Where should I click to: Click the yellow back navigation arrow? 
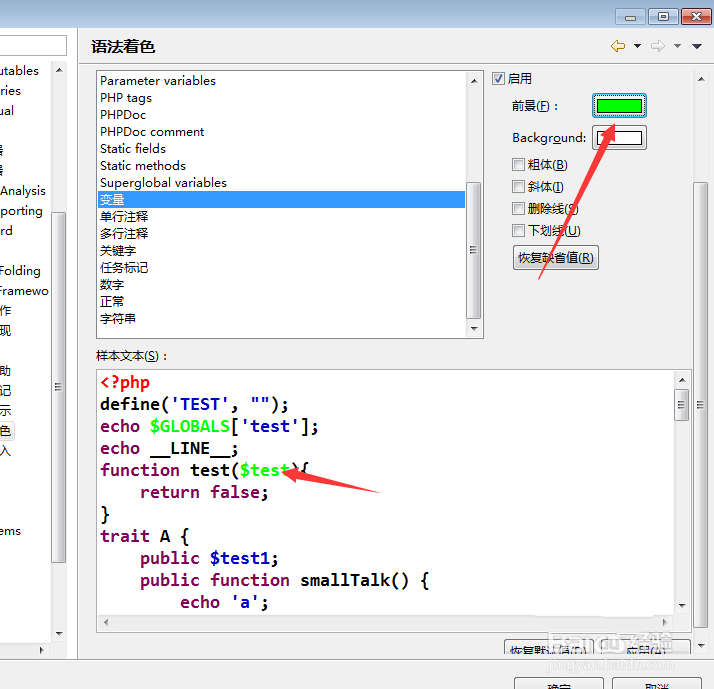coord(617,46)
